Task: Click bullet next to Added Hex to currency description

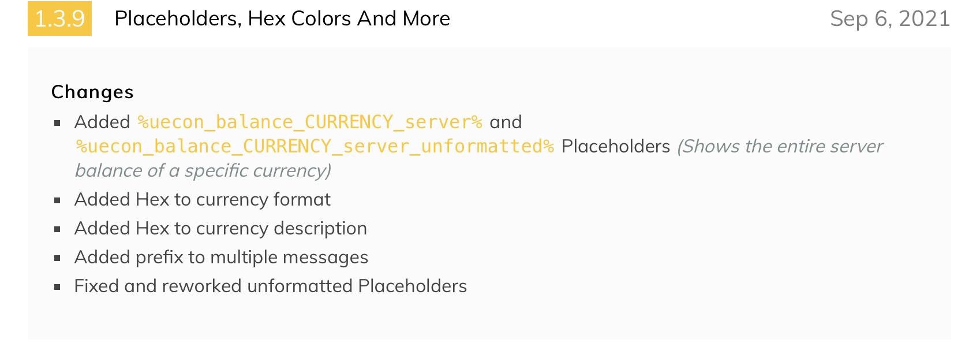Action: pyautogui.click(x=57, y=229)
